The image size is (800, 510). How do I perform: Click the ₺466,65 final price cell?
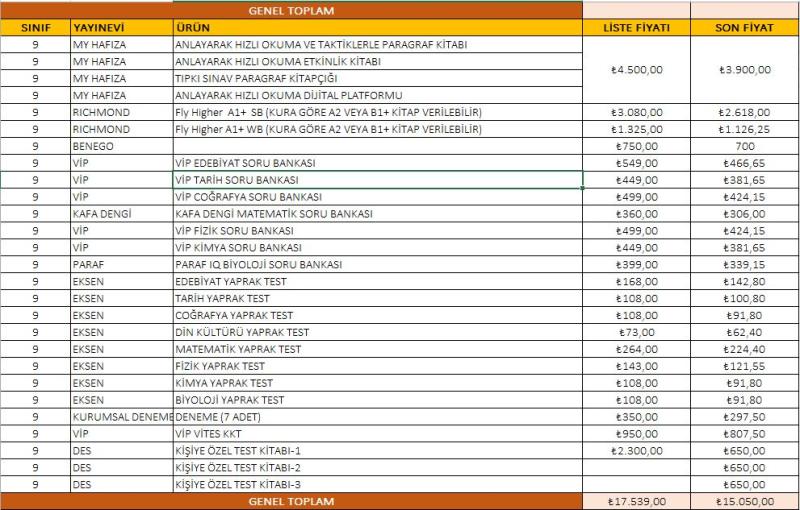coord(745,163)
